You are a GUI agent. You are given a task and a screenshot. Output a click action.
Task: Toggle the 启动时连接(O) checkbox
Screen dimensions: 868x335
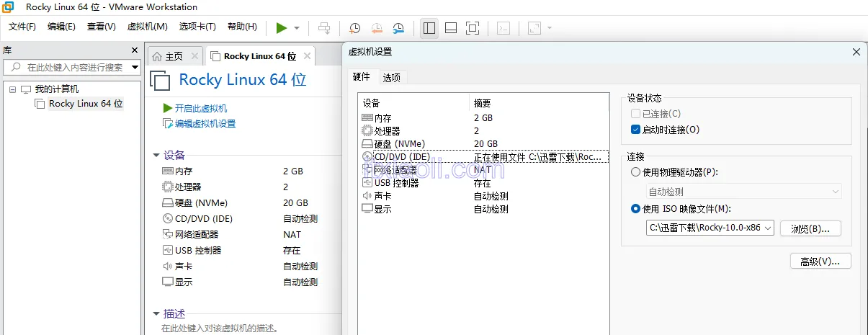[635, 130]
